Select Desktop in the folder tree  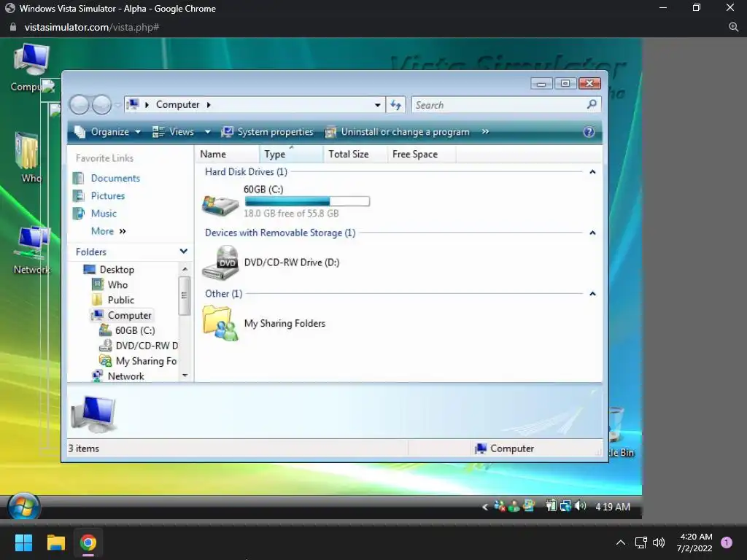point(117,270)
